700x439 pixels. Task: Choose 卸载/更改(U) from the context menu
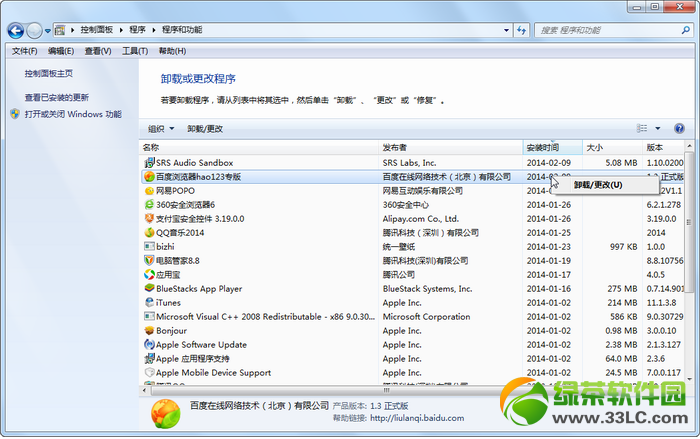pyautogui.click(x=597, y=184)
